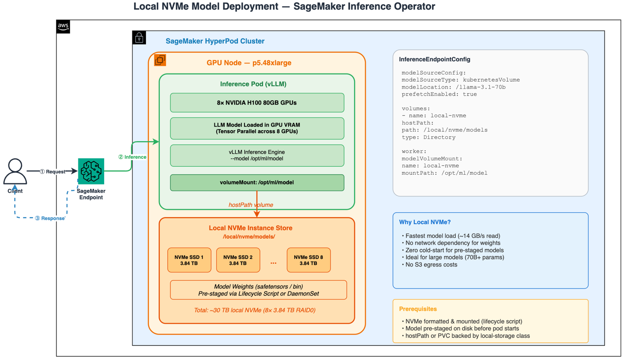Click the ③ Response label

50,218
